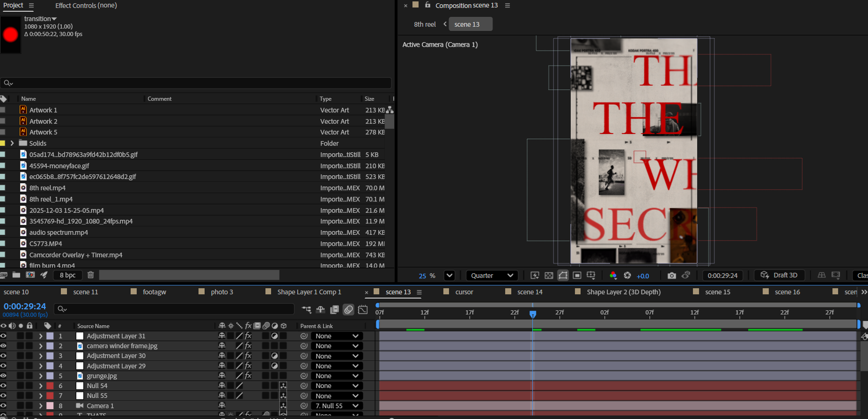Create a new folder in Project panel

16,275
